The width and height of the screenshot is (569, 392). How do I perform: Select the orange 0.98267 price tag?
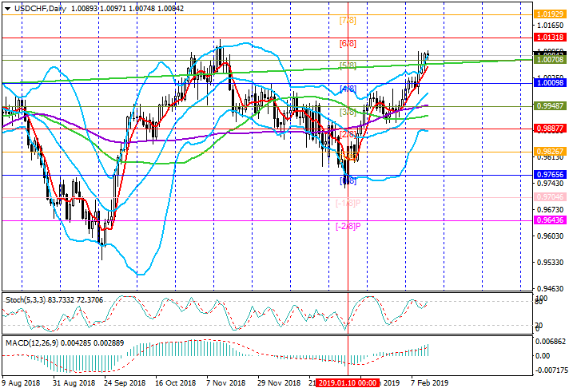coord(551,151)
